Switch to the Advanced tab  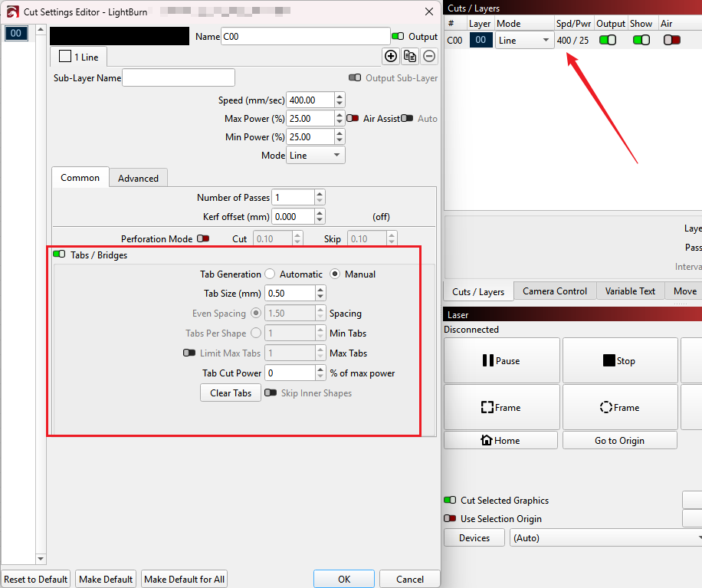tap(138, 178)
